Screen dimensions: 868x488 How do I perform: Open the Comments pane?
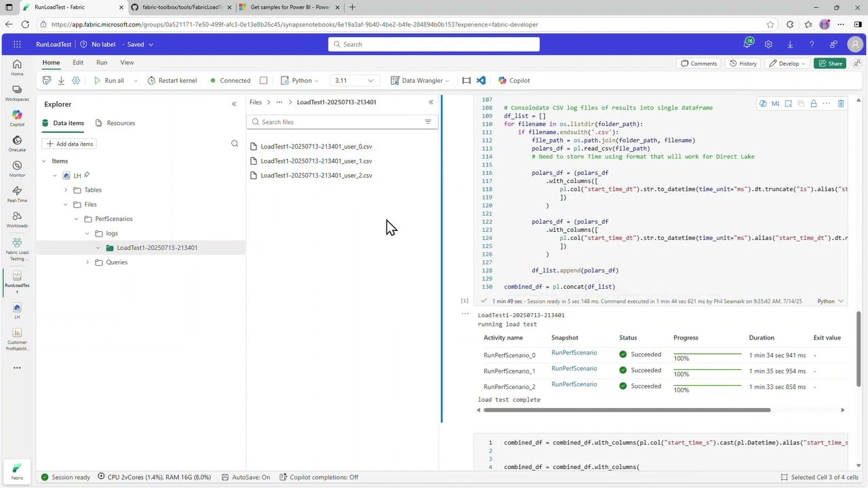coord(698,64)
